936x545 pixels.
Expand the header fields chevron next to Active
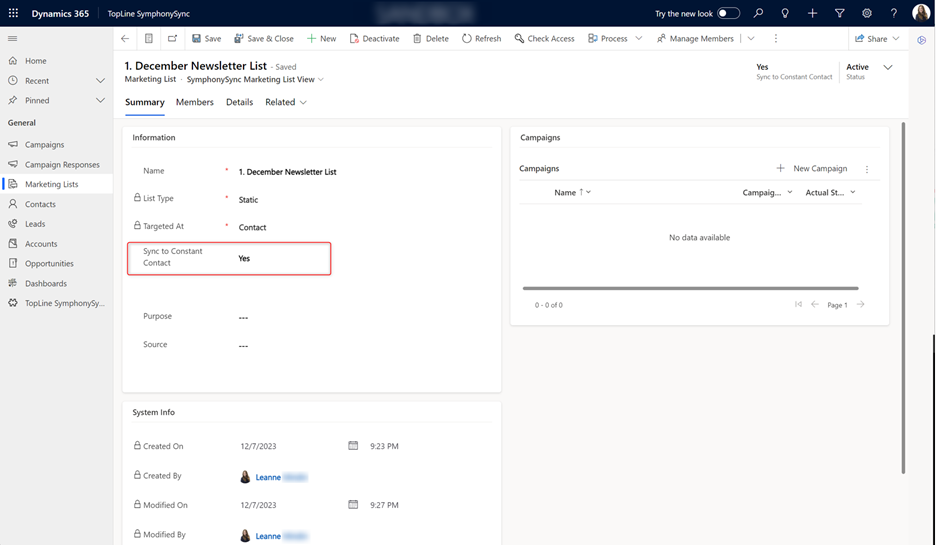tap(888, 67)
